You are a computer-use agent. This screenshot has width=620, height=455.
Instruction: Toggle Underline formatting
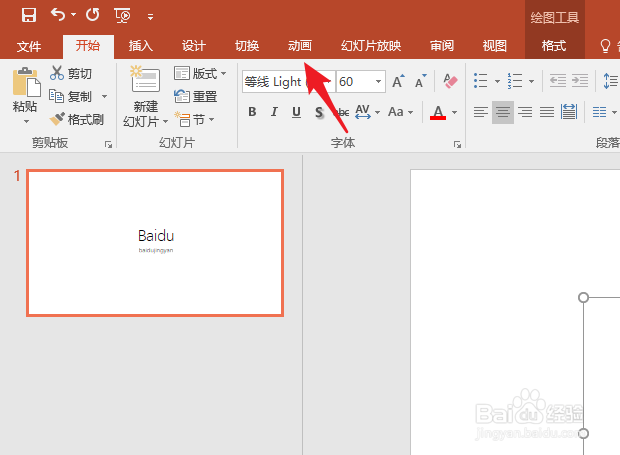[x=296, y=112]
